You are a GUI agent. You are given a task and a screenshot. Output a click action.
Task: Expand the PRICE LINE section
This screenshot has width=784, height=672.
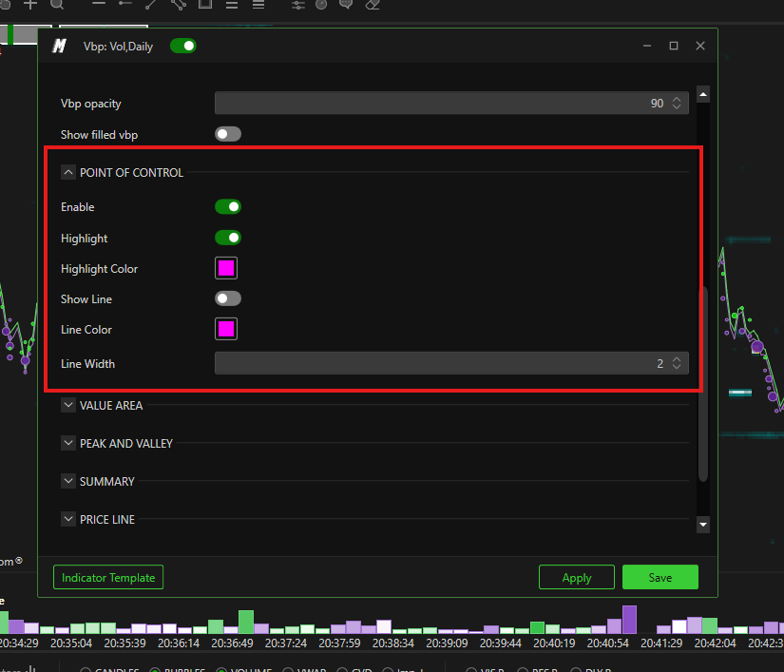click(68, 519)
